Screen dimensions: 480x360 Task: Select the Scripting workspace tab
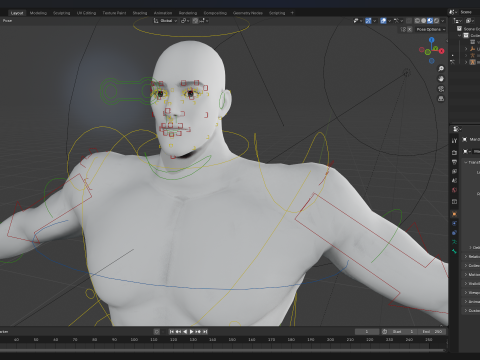277,13
